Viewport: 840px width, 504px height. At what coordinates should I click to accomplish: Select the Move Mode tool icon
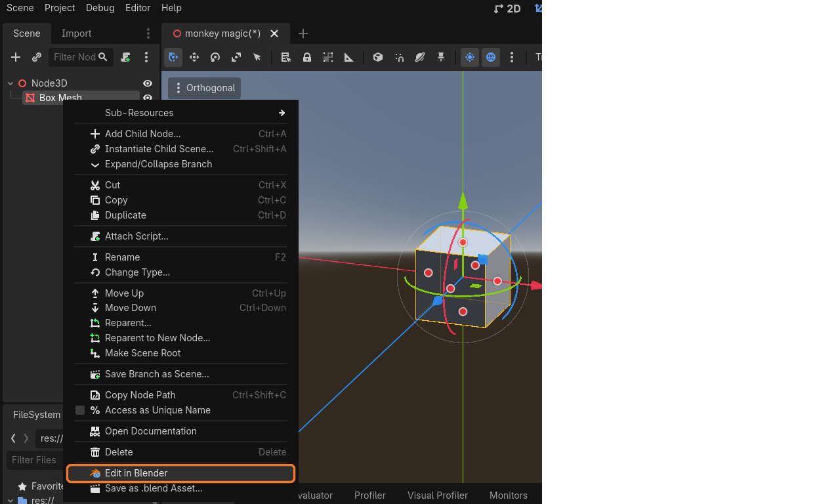(x=194, y=57)
